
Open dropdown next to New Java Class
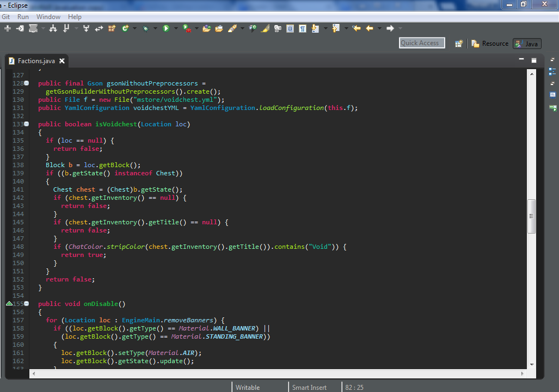135,28
